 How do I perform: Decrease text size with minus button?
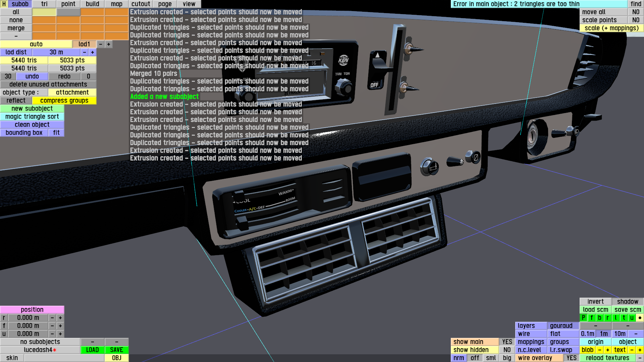(632, 350)
